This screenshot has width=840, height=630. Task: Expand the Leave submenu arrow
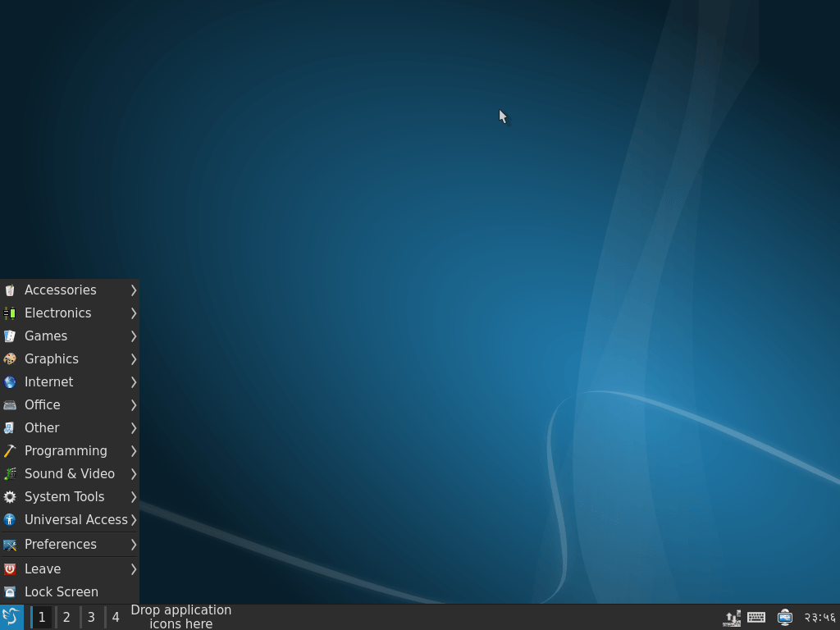[134, 569]
